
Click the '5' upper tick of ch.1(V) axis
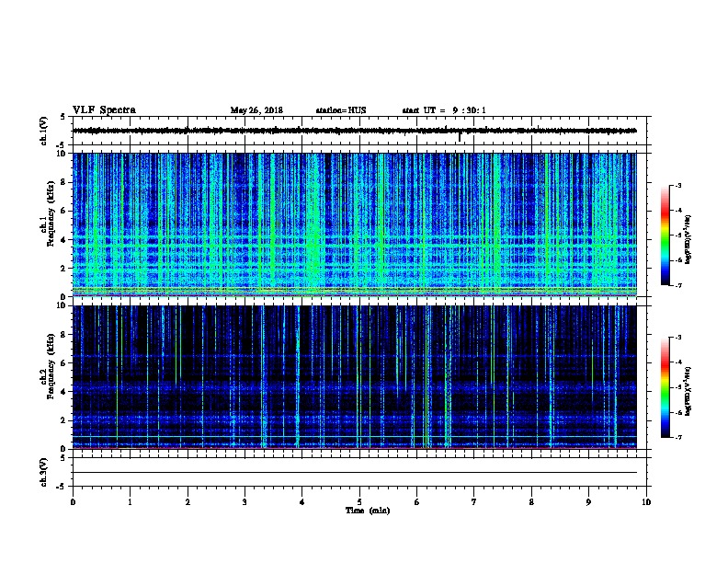pyautogui.click(x=63, y=117)
